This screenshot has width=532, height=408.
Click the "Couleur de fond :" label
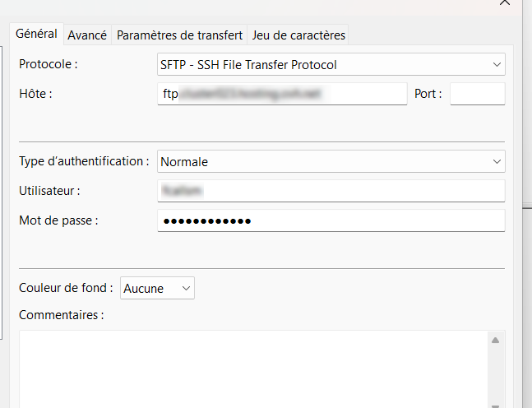pyautogui.click(x=66, y=289)
